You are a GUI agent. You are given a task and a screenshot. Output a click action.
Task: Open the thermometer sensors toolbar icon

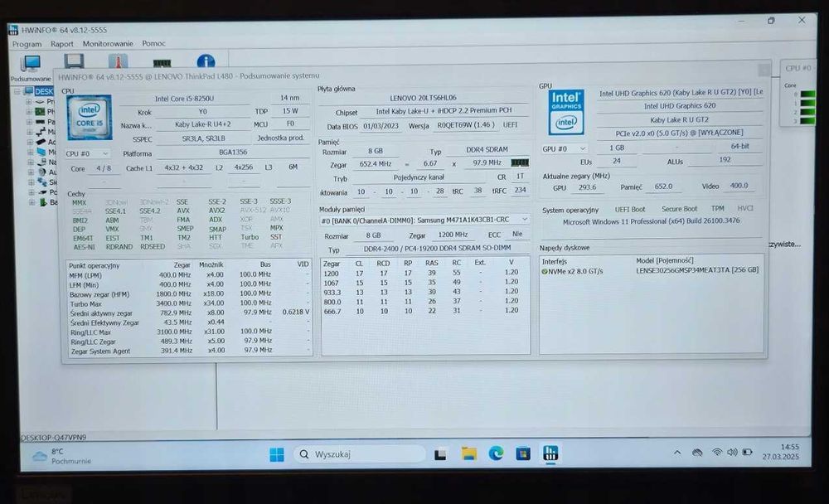[x=118, y=62]
